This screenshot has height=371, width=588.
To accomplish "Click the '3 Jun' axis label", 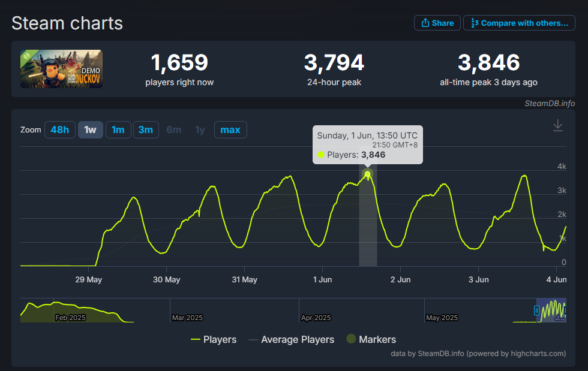I will pyautogui.click(x=479, y=279).
